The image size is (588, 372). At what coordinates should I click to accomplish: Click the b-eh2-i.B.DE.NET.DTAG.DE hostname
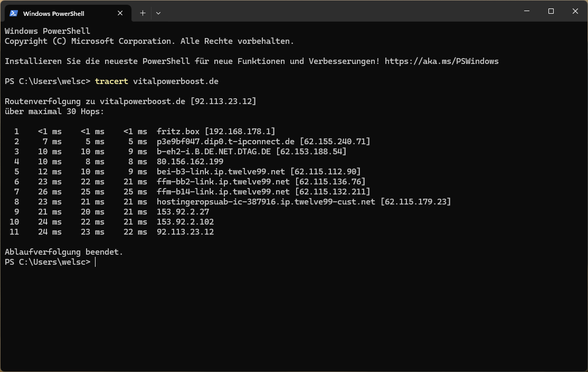pyautogui.click(x=214, y=152)
